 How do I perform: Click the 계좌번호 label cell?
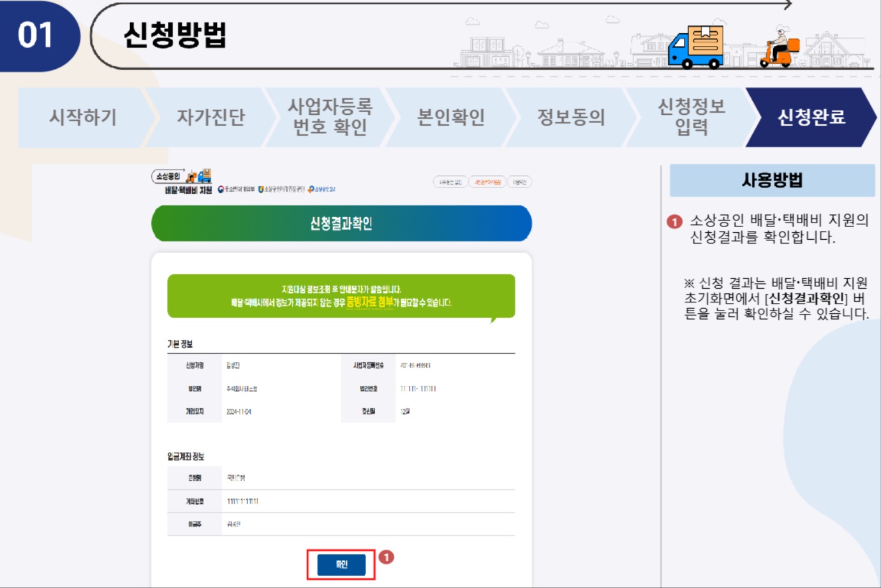coord(195,501)
